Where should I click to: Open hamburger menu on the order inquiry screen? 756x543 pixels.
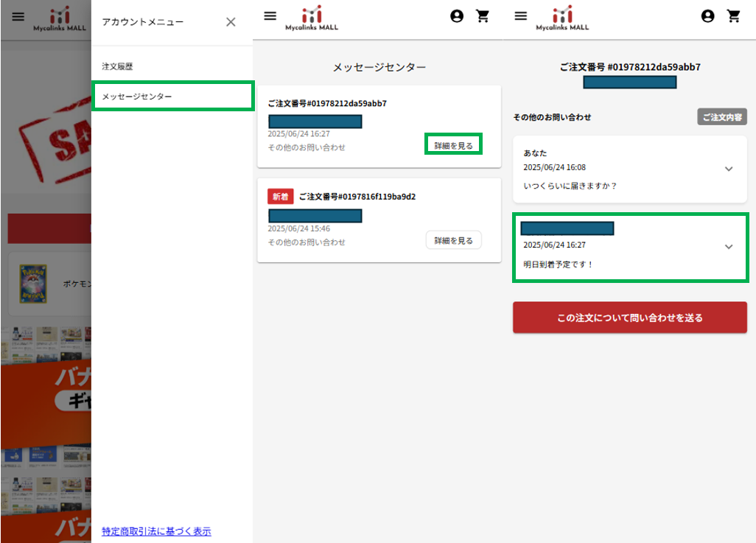click(x=521, y=16)
